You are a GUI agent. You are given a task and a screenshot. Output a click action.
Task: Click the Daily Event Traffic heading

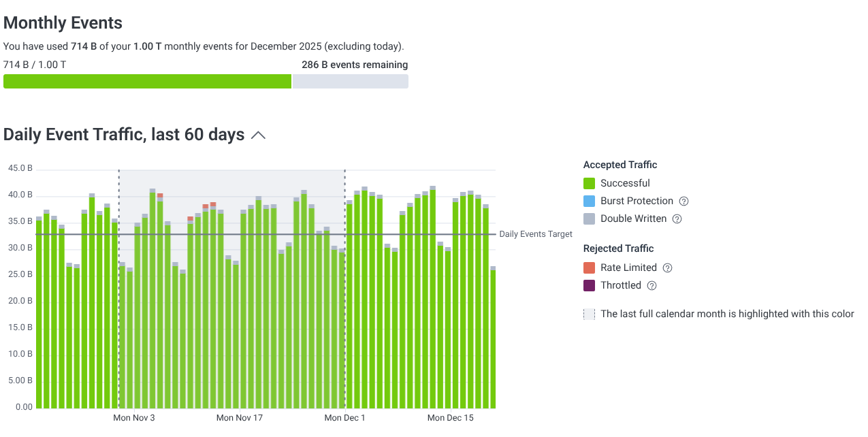pyautogui.click(x=124, y=135)
